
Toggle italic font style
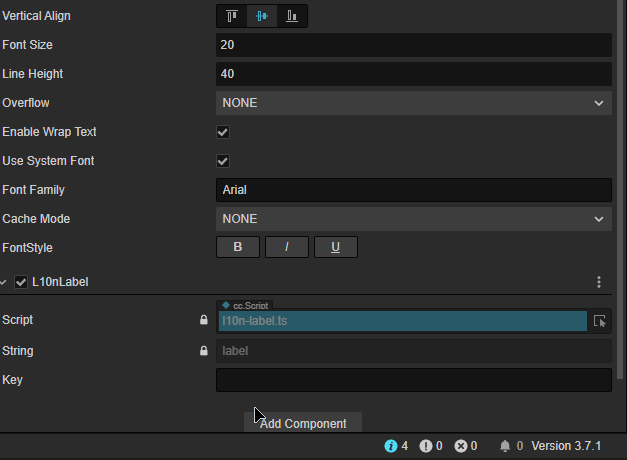point(287,248)
